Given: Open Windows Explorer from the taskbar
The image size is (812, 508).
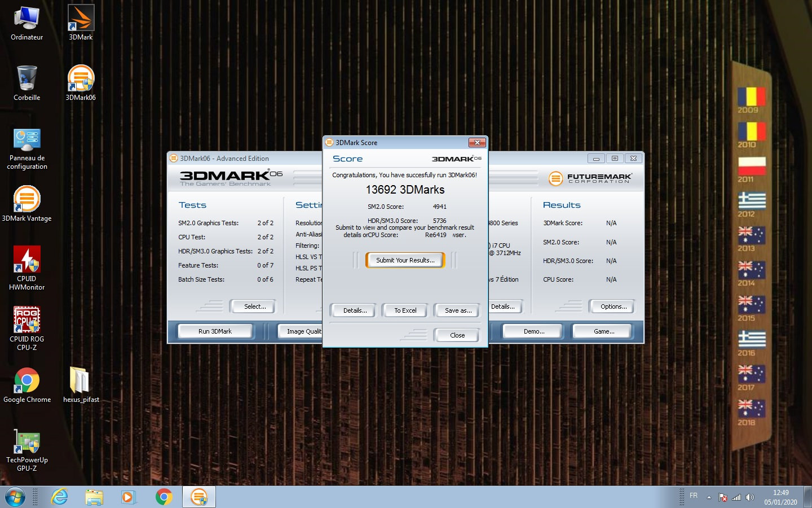Looking at the screenshot, I should tap(94, 497).
